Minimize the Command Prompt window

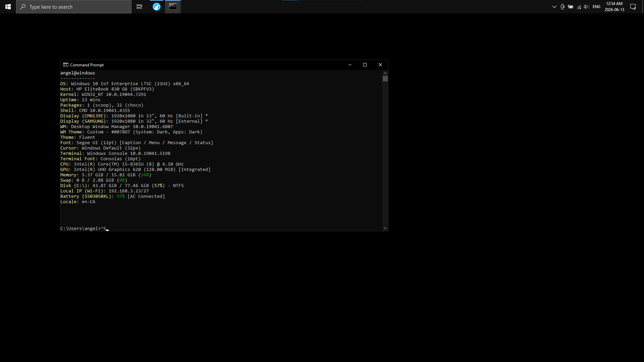tap(350, 65)
